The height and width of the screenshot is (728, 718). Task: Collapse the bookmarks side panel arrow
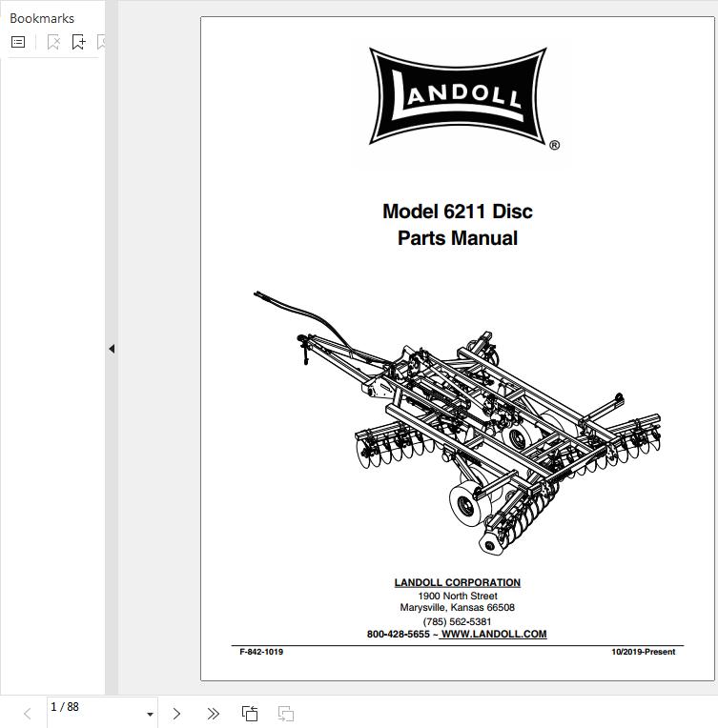point(112,349)
